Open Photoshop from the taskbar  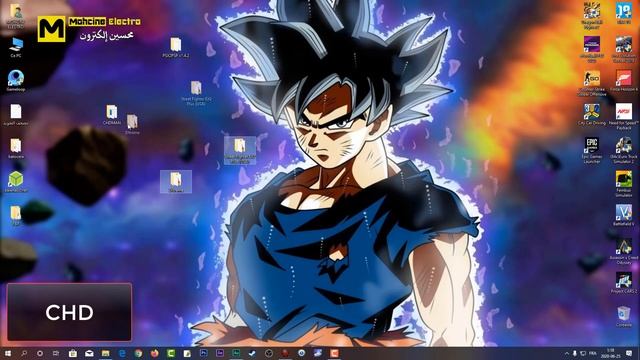click(204, 353)
